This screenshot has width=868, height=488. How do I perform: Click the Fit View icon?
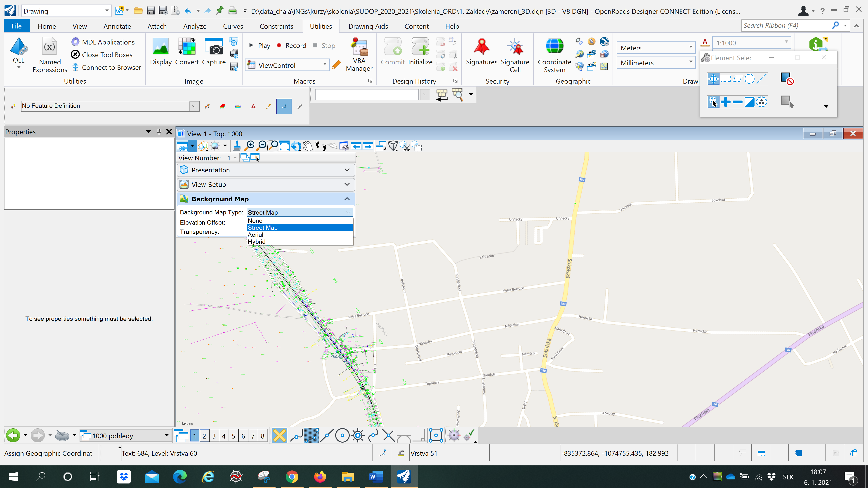tap(284, 146)
